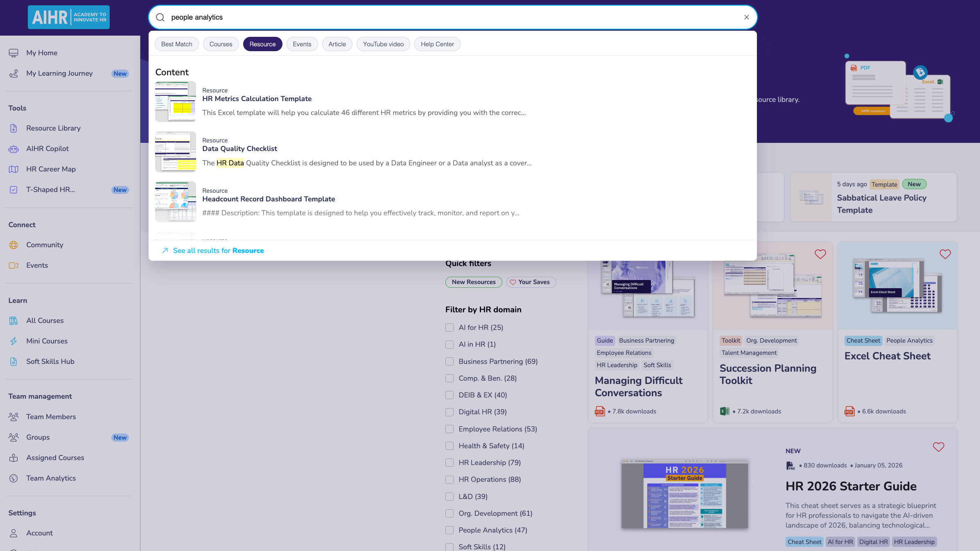Apply the New Resources quick filter
980x551 pixels.
click(473, 282)
